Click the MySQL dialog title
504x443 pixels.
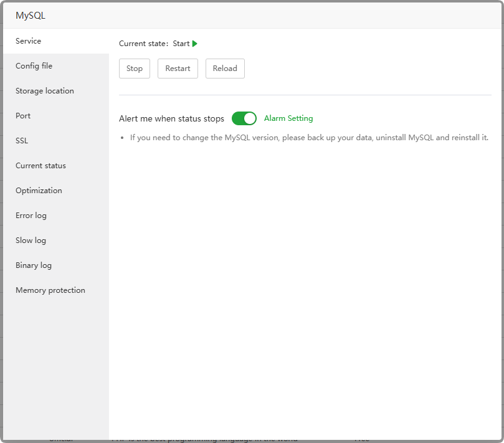tap(31, 16)
